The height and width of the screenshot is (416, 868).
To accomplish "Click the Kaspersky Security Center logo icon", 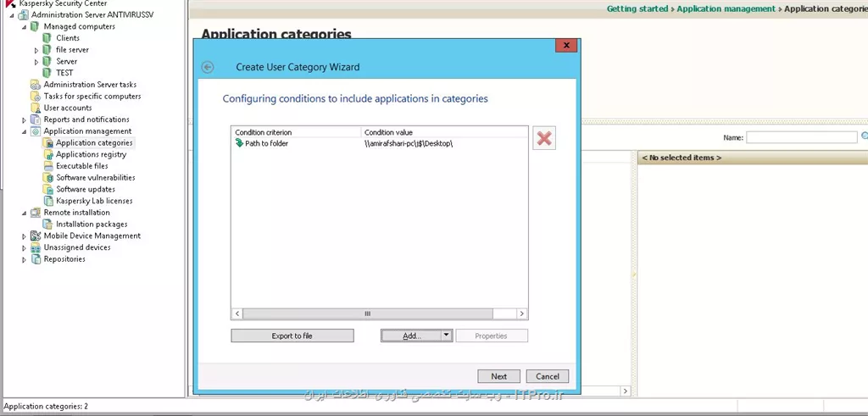I will (10, 3).
